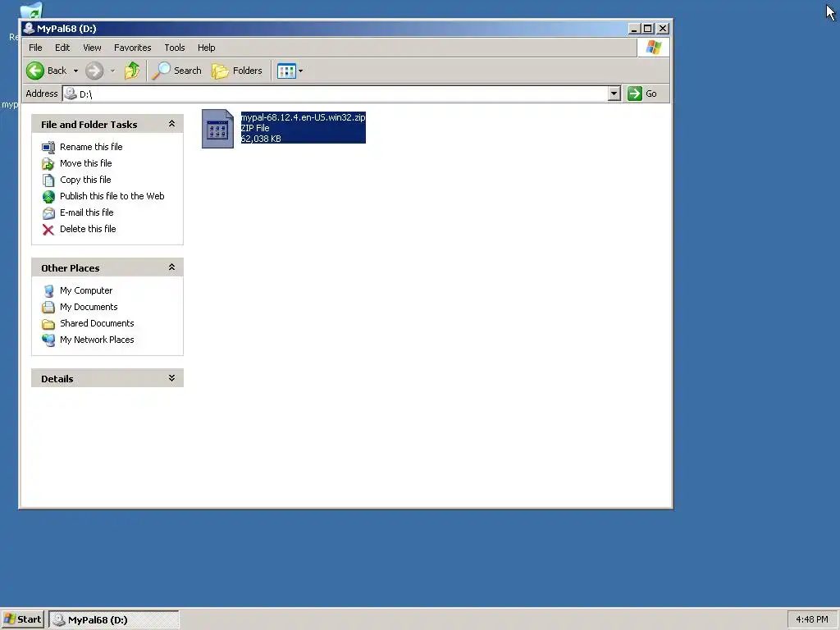Click the Rename this file icon
This screenshot has height=630, width=840.
[x=48, y=148]
